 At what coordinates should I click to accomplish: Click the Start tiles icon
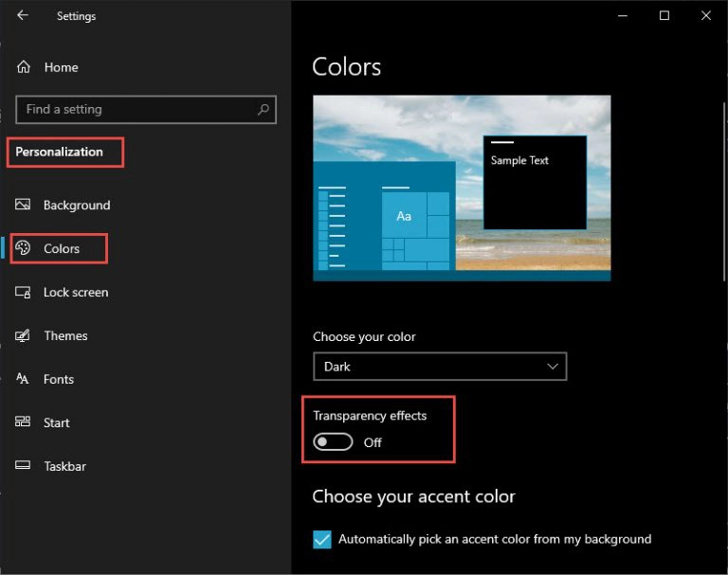[x=23, y=422]
